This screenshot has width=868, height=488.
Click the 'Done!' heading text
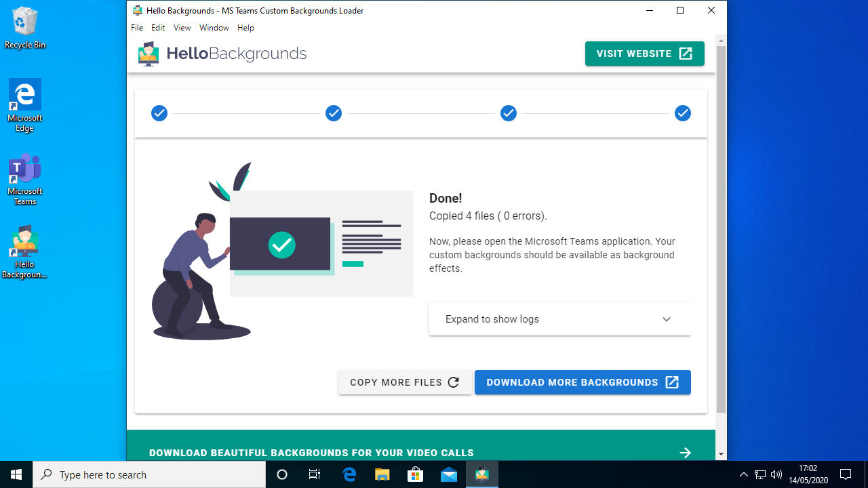[x=446, y=199]
